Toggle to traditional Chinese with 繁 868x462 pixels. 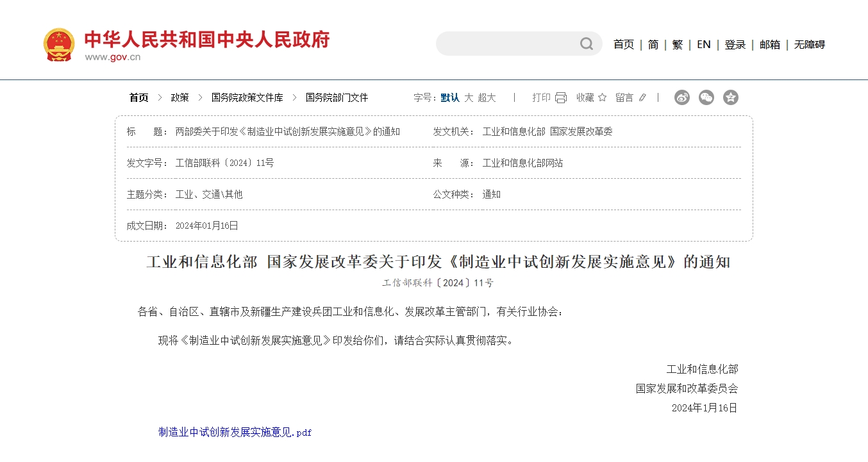(677, 44)
